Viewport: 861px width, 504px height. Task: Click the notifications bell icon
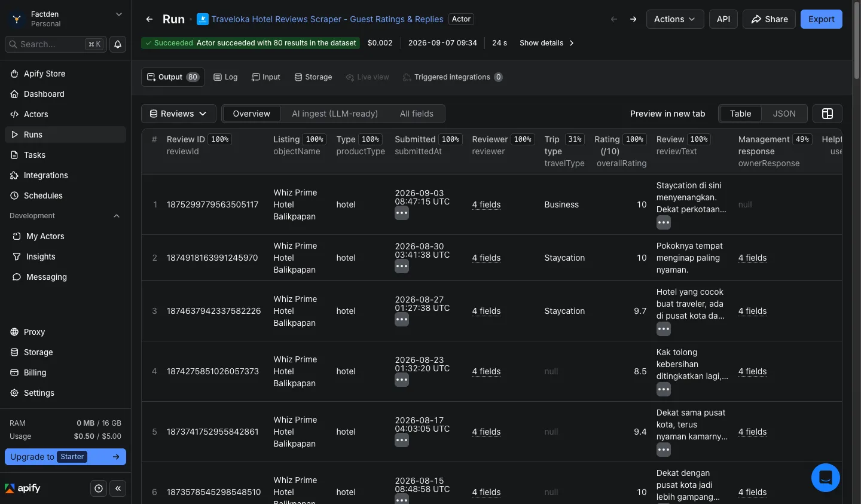(x=118, y=44)
